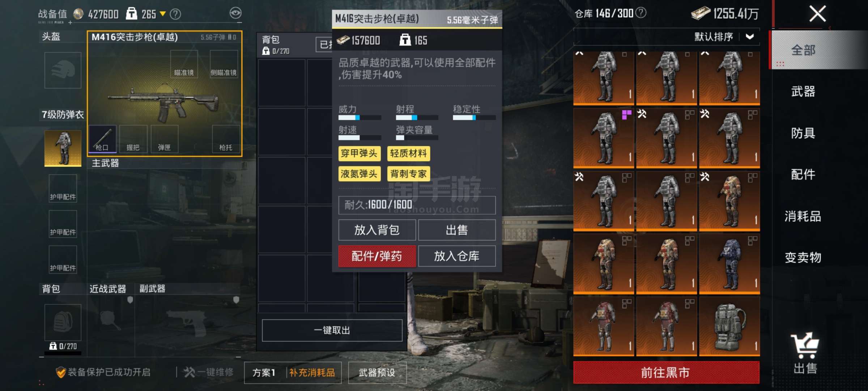Click the red 前往黑市 button
This screenshot has height=391, width=868.
tap(666, 372)
